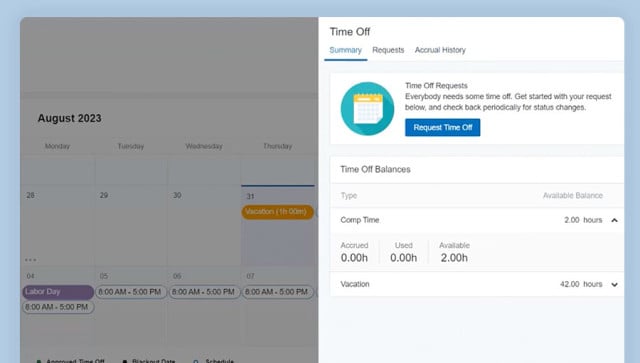Click the teal calendar illustration icon
640x363 pixels.
tap(367, 109)
